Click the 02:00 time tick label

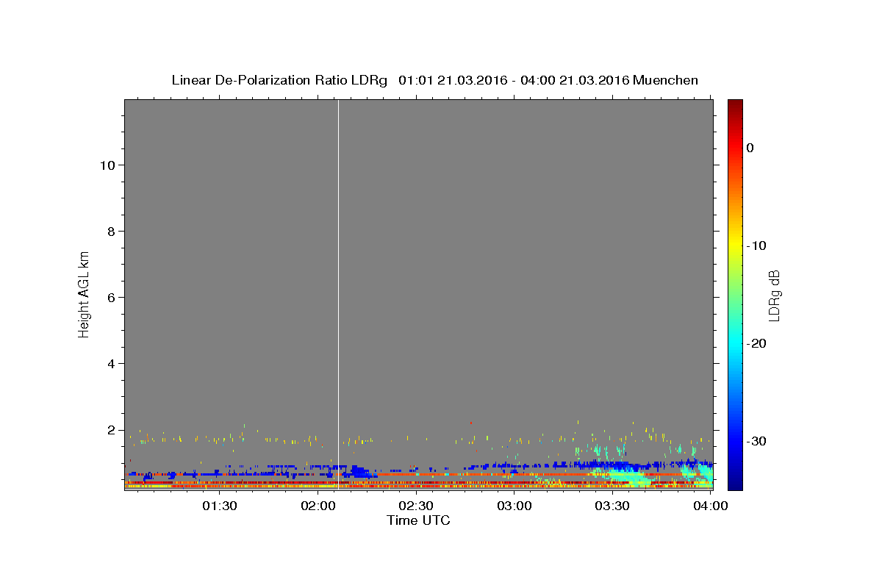pyautogui.click(x=318, y=506)
